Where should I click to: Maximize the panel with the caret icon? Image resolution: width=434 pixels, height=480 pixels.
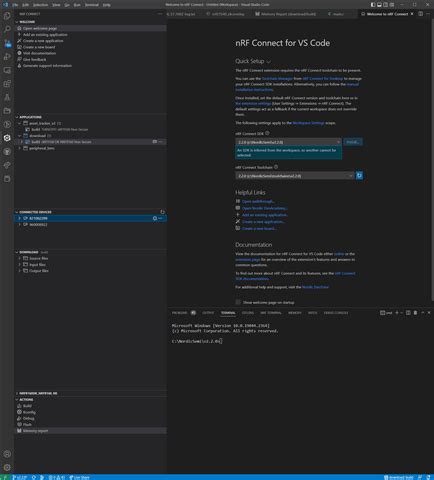click(423, 313)
